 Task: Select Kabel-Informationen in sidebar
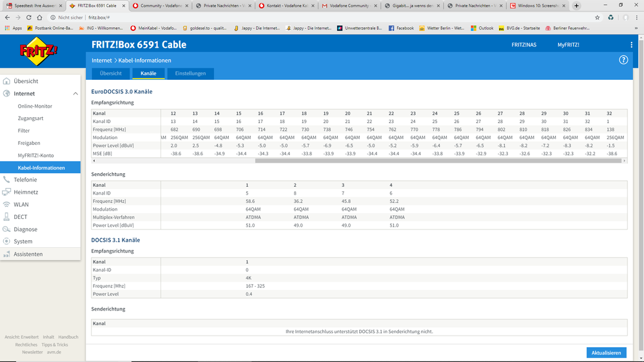[40, 167]
